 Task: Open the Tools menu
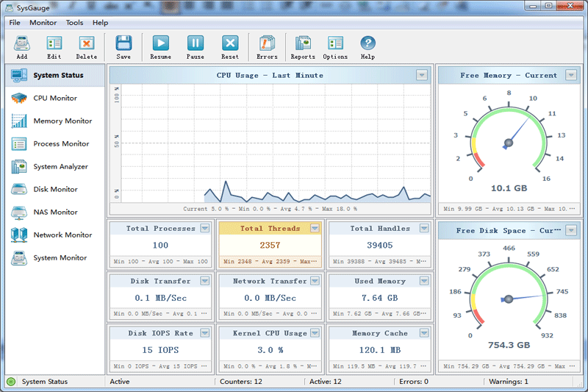pyautogui.click(x=74, y=23)
